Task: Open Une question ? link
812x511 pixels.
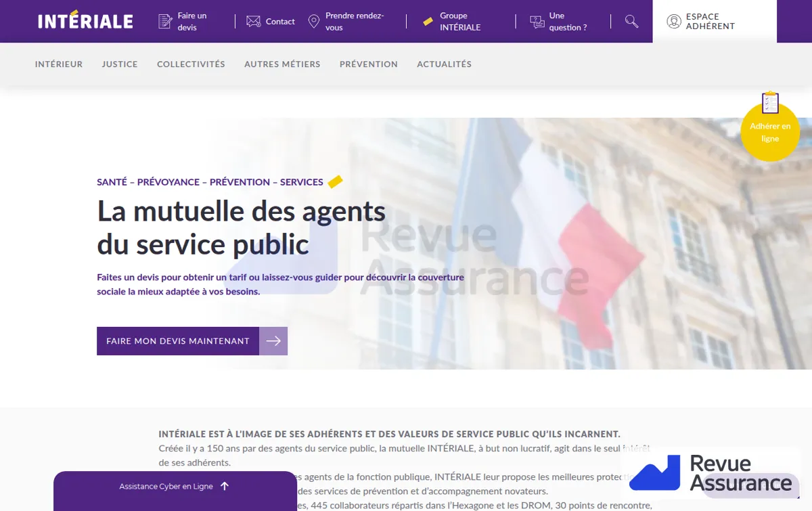Action: 568,22
